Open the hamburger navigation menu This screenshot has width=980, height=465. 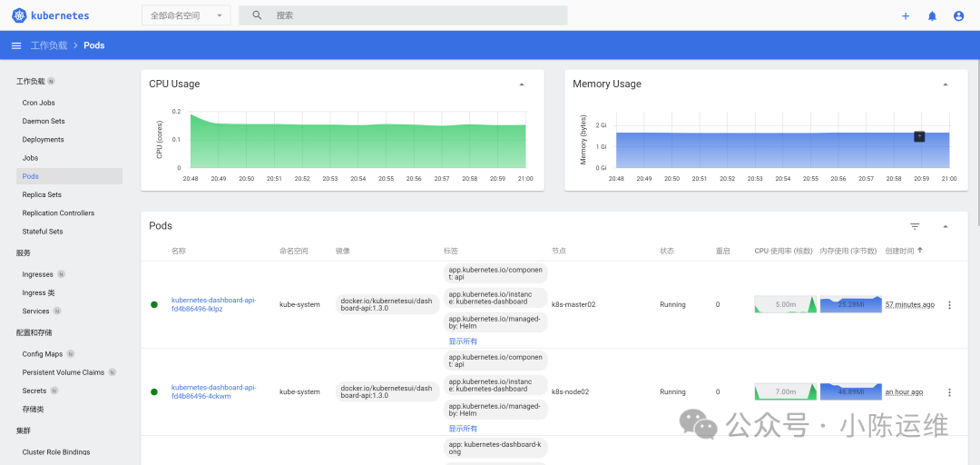click(x=16, y=45)
